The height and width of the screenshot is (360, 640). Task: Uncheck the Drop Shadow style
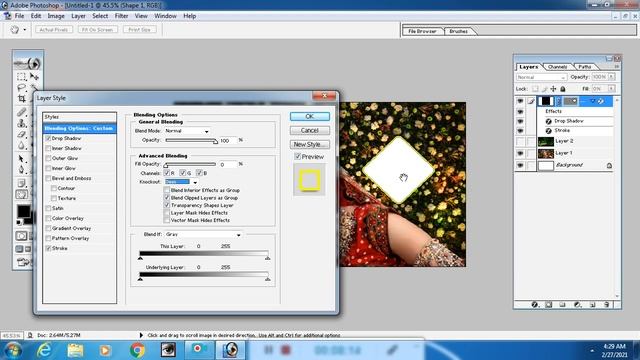click(48, 138)
